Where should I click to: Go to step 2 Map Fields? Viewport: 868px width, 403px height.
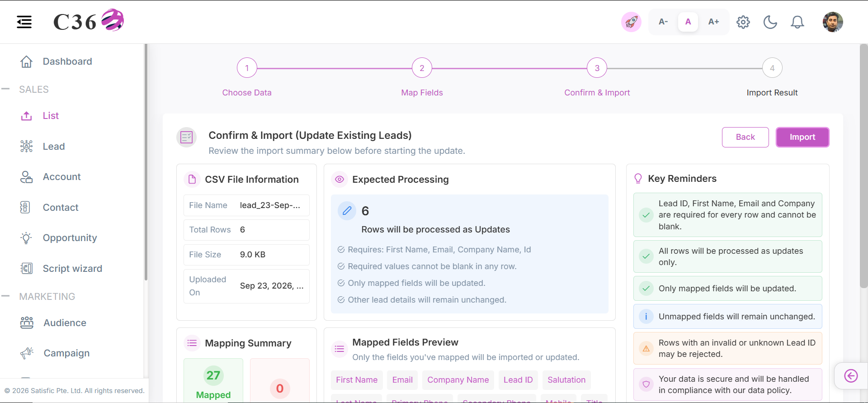point(422,68)
